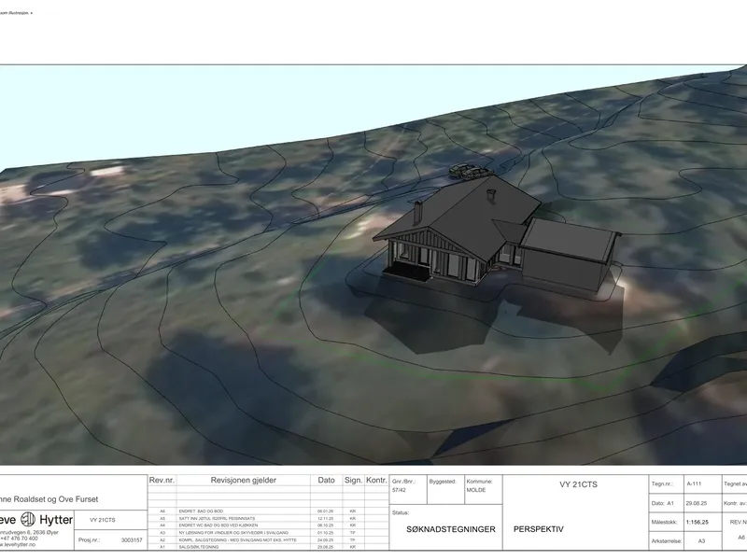Click the "A3" sheet size value next to Arkstørrelse
Image resolution: width=747 pixels, height=560 pixels.
(701, 541)
